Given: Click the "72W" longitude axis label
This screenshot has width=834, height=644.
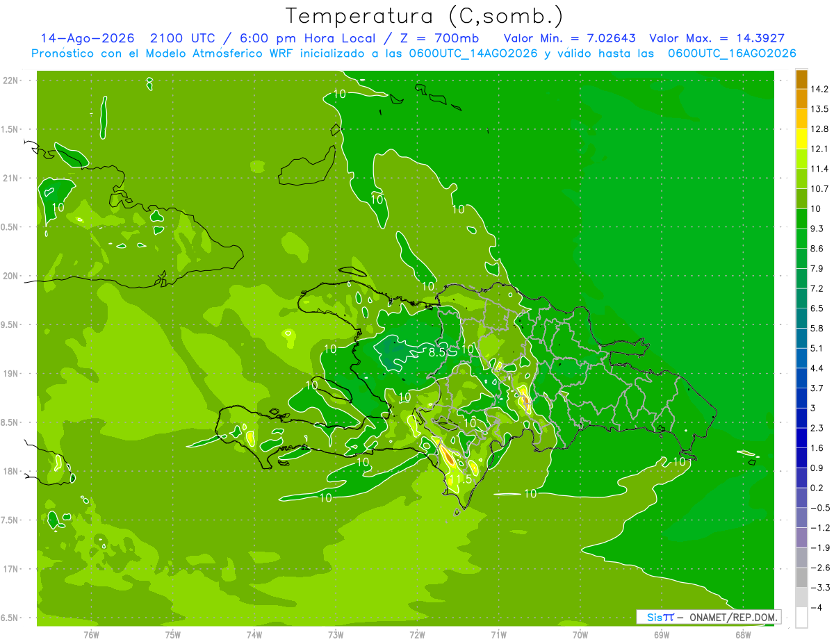Looking at the screenshot, I should (x=417, y=635).
